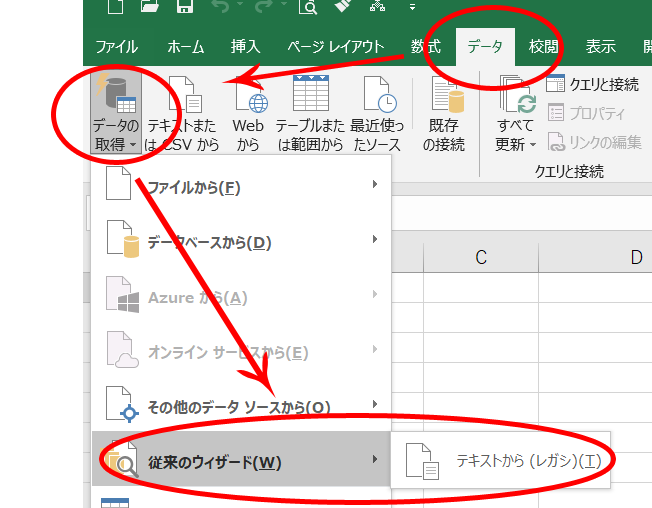Click テーブルまたは範囲から table icon
Image resolution: width=652 pixels, height=508 pixels.
(310, 94)
